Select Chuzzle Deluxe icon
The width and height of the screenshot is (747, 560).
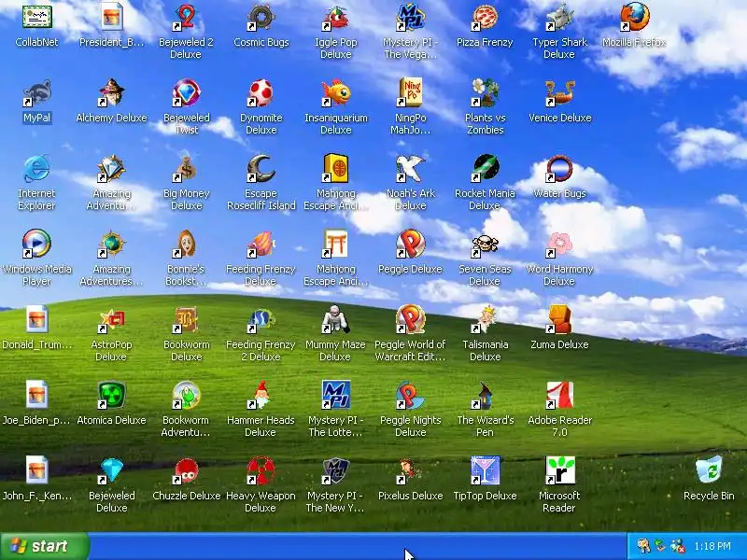(x=186, y=470)
